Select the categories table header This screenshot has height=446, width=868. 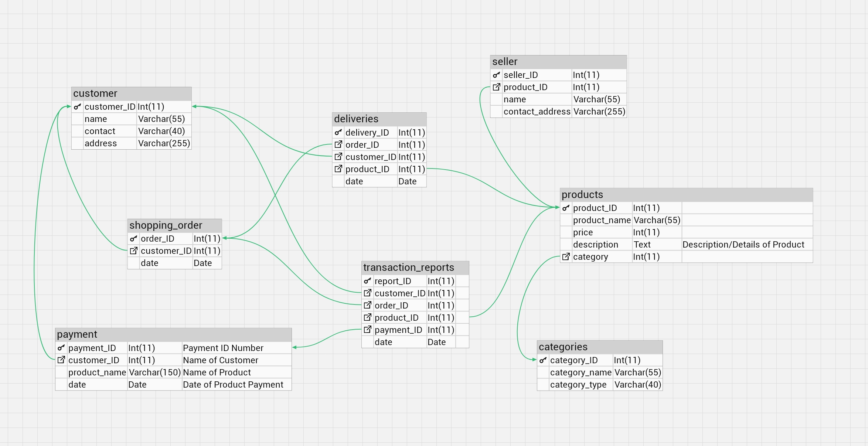[x=600, y=347]
